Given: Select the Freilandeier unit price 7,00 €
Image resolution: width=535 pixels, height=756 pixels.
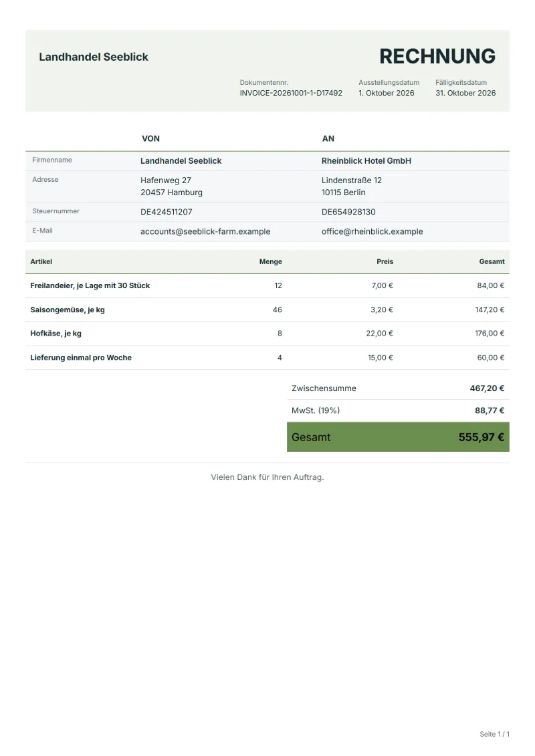Looking at the screenshot, I should 382,285.
